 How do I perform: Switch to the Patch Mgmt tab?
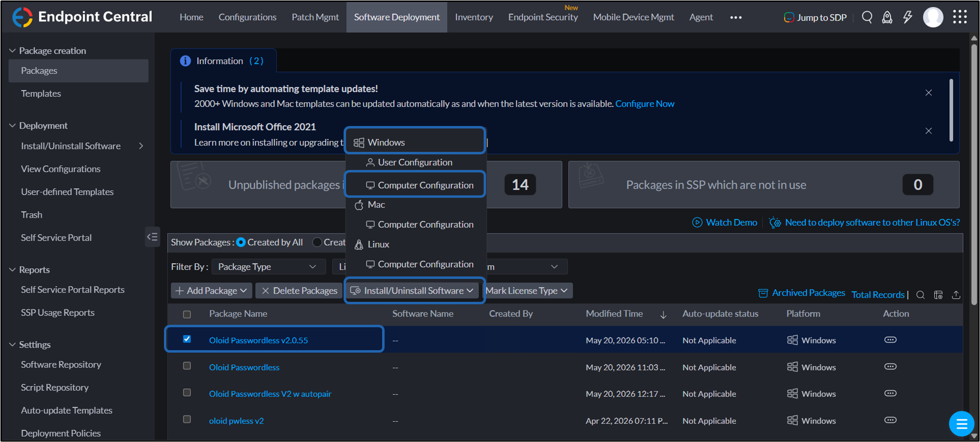coord(315,17)
